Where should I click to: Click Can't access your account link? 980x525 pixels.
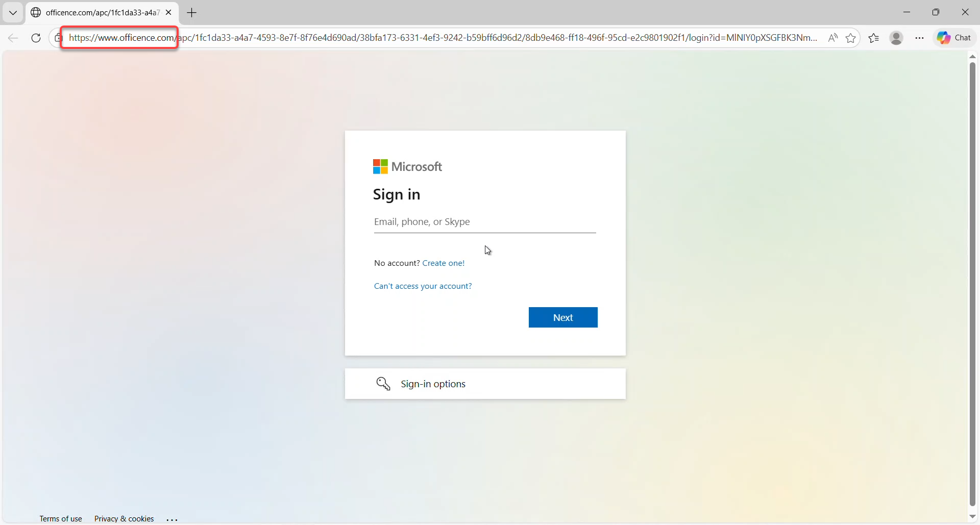click(423, 287)
